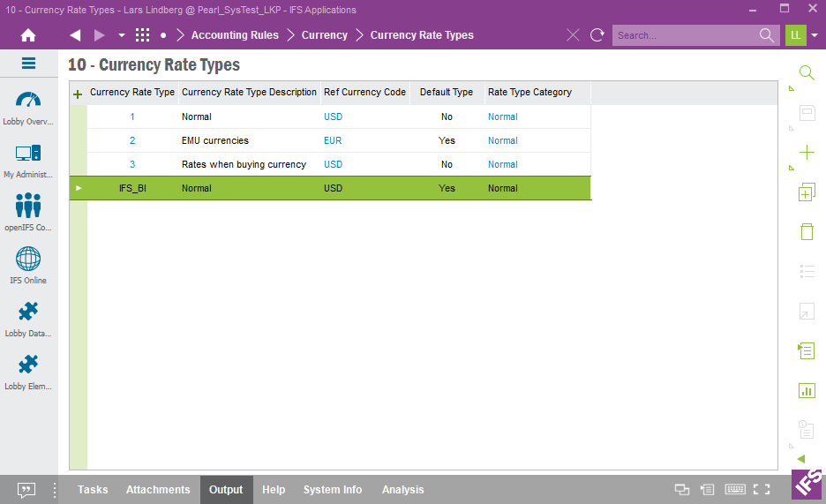Sort by Currency Rate Type Description column
Viewport: 826px width, 504px height.
249,92
